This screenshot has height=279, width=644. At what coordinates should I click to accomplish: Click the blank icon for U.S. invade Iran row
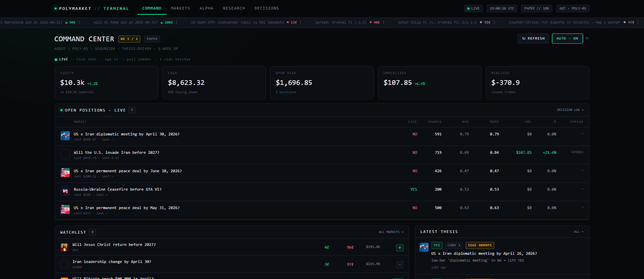(x=65, y=154)
